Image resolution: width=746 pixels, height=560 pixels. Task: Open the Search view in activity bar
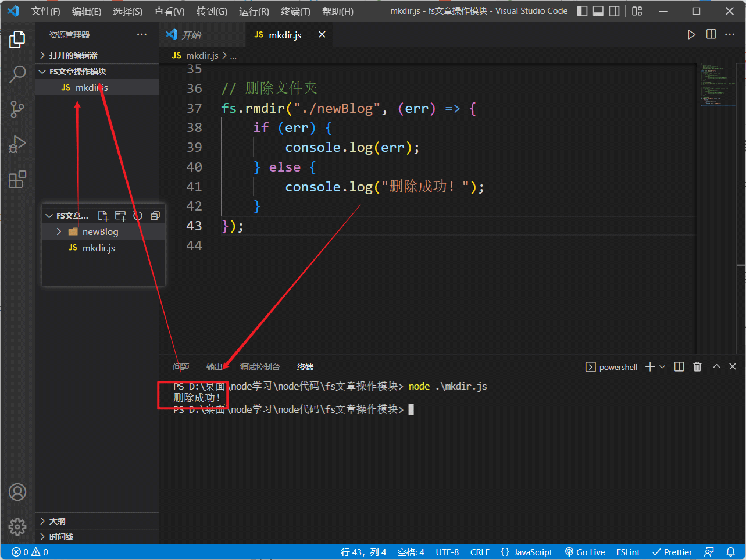click(17, 74)
